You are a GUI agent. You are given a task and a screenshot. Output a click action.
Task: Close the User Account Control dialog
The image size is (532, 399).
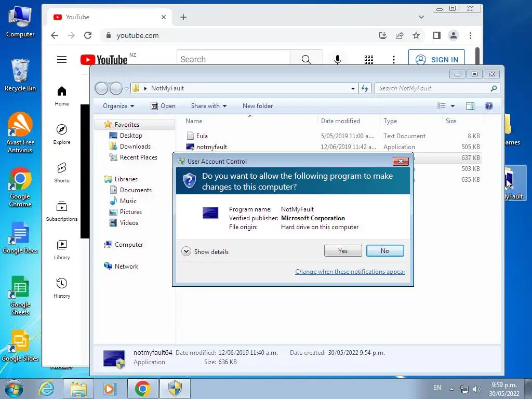point(401,161)
